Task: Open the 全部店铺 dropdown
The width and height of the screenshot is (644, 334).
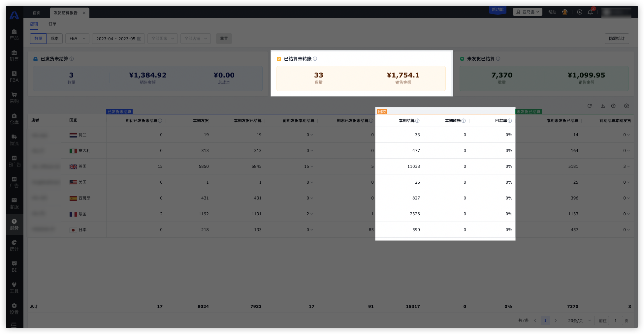Action: click(196, 39)
